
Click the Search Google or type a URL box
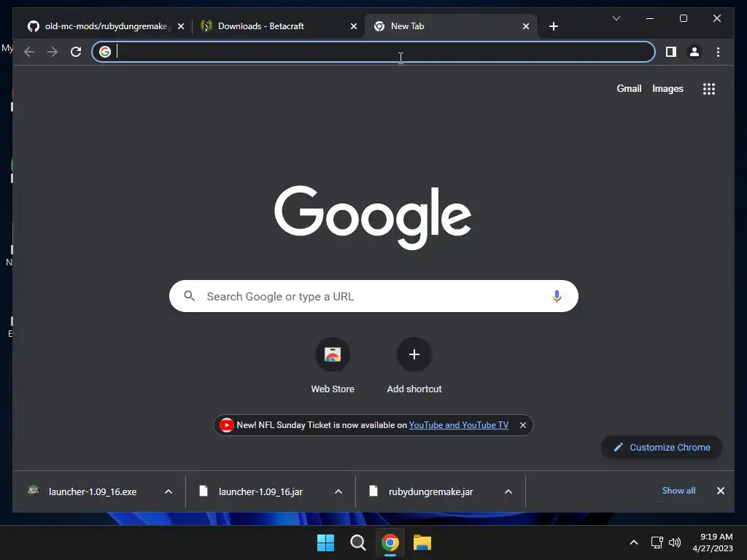[373, 296]
